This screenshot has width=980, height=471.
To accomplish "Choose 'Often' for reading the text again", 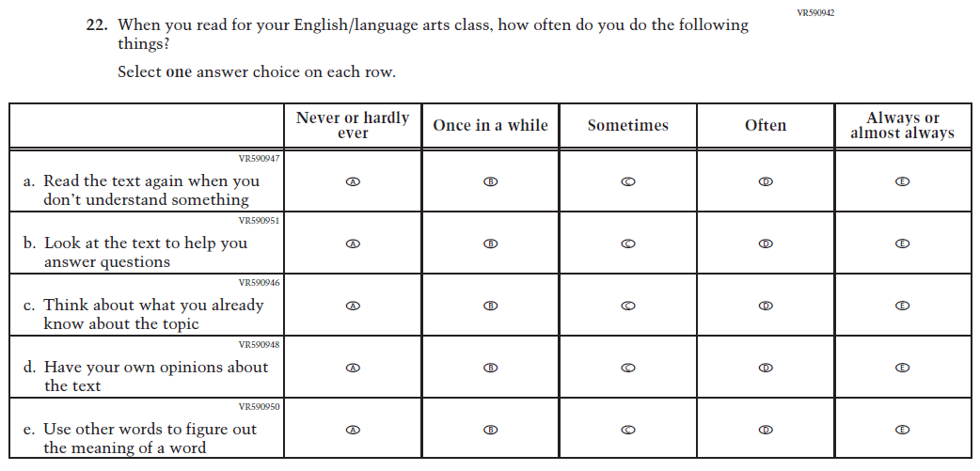I will [x=766, y=181].
